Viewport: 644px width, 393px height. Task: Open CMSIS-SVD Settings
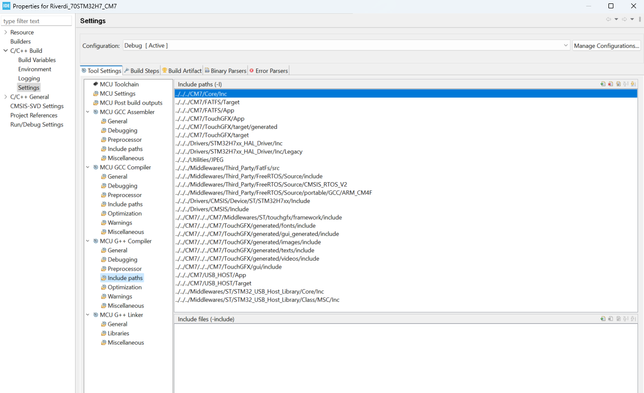[x=37, y=106]
